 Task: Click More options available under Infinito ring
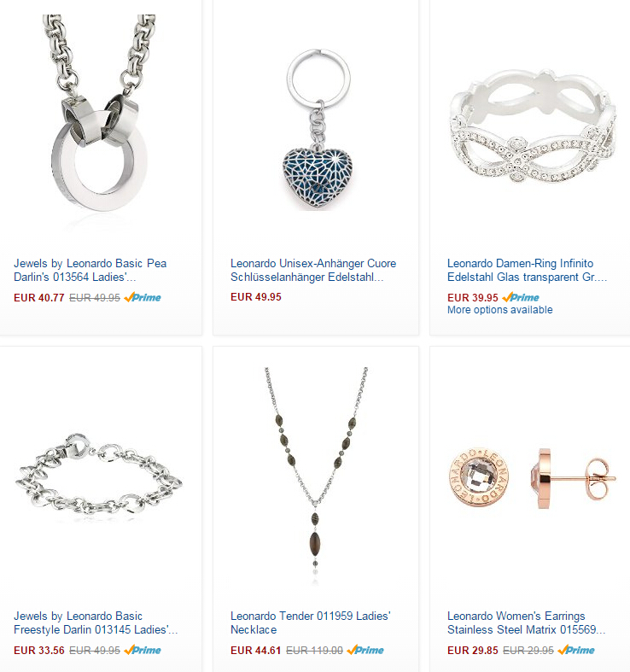pos(499,310)
